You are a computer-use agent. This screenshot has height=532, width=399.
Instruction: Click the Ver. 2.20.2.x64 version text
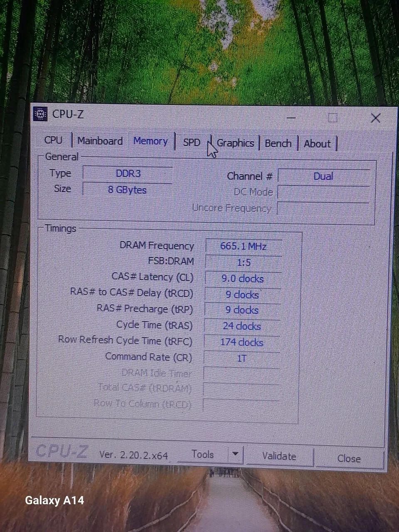(133, 455)
